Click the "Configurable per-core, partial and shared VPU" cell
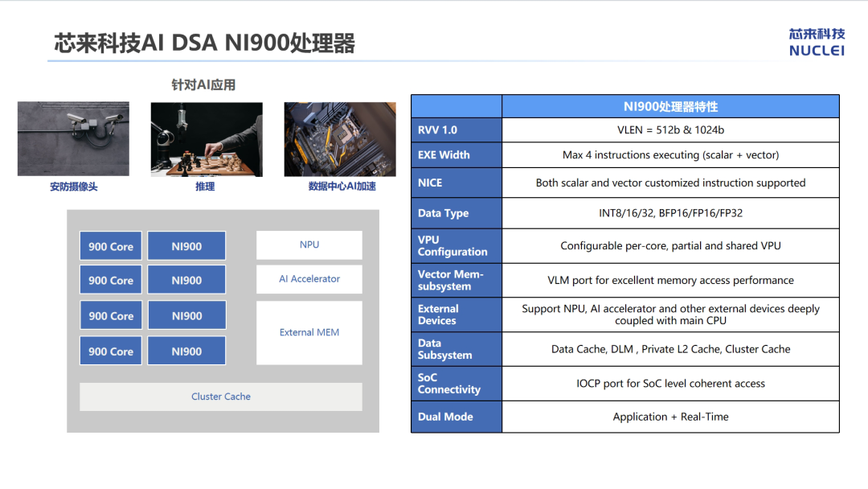The width and height of the screenshot is (868, 489). [670, 246]
